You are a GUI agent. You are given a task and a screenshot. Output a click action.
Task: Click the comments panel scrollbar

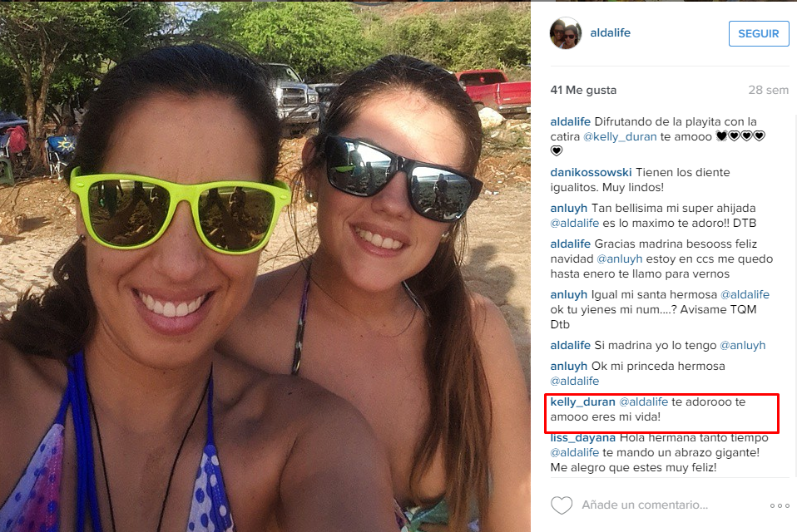795,296
